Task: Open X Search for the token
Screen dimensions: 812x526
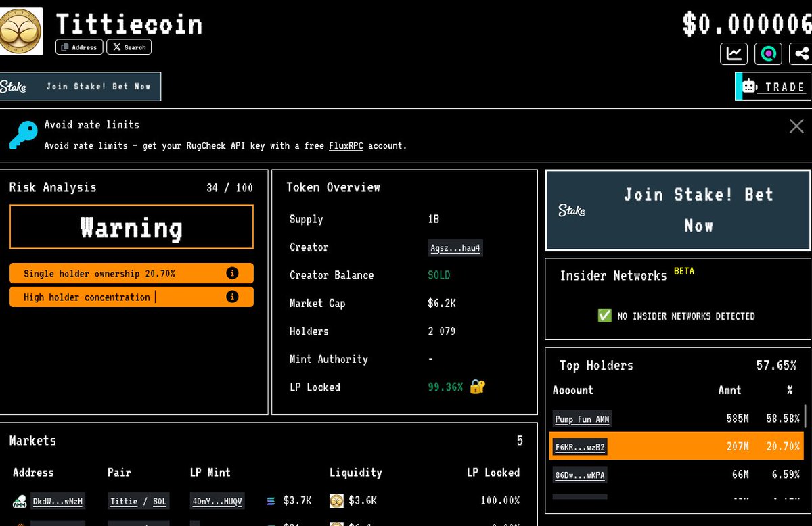Action: 129,47
